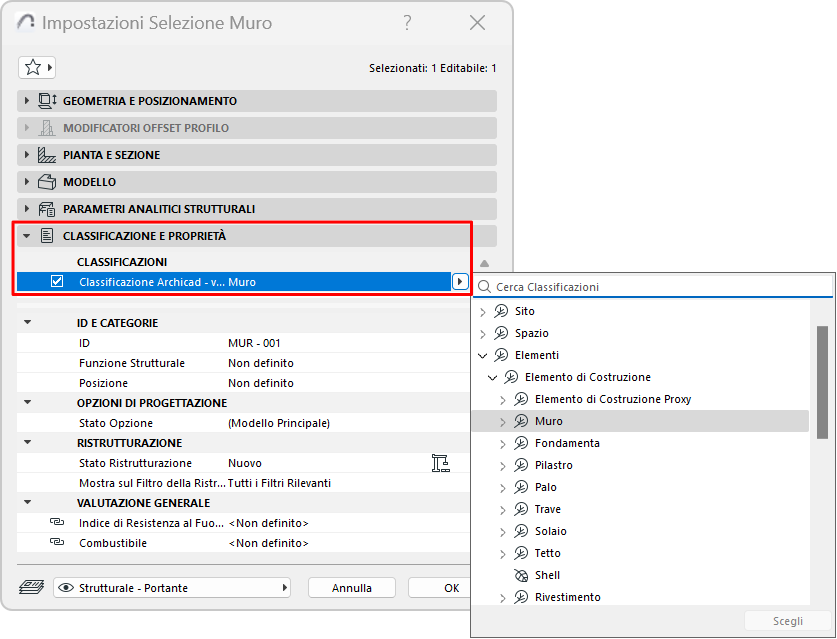Image resolution: width=837 pixels, height=639 pixels.
Task: Click the classification icon next to Elementi
Action: (x=501, y=355)
